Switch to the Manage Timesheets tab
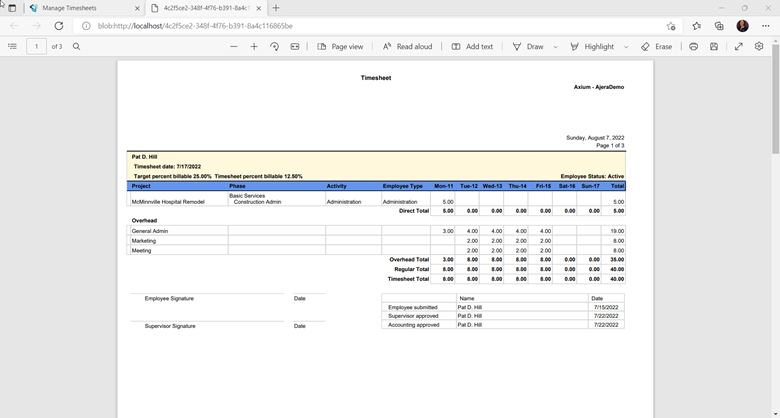Viewport: 780px width, 418px height. point(70,8)
